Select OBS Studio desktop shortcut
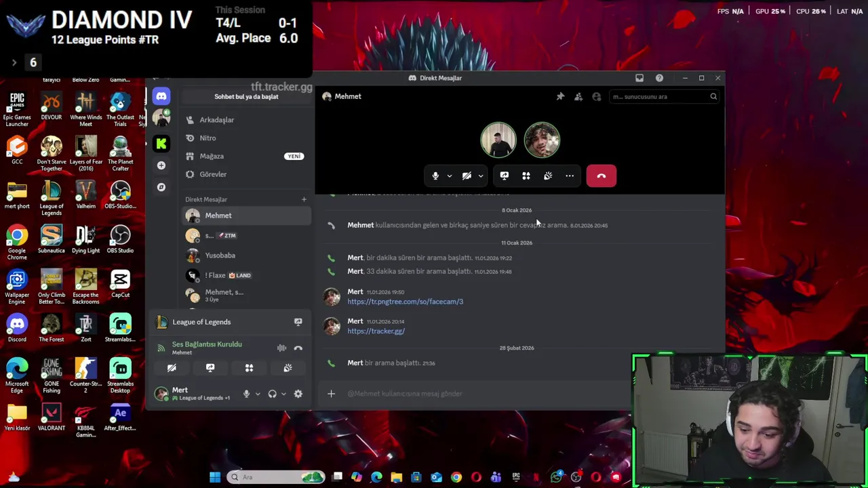868x488 pixels. point(120,240)
